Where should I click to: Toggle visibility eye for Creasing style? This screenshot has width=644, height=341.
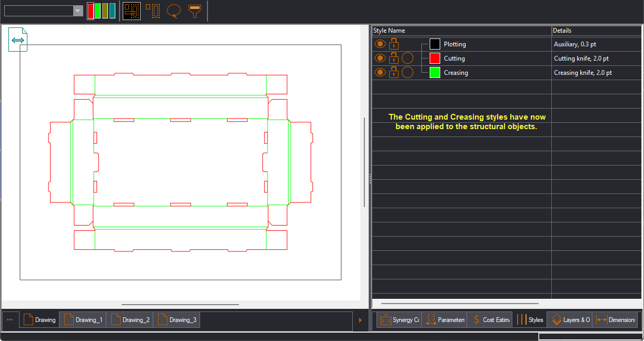coord(380,73)
